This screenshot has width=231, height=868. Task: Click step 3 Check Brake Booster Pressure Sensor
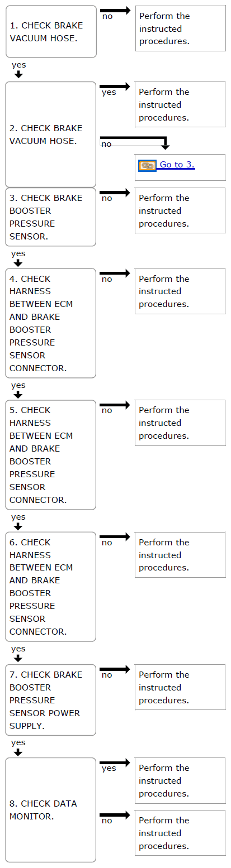pos(51,217)
